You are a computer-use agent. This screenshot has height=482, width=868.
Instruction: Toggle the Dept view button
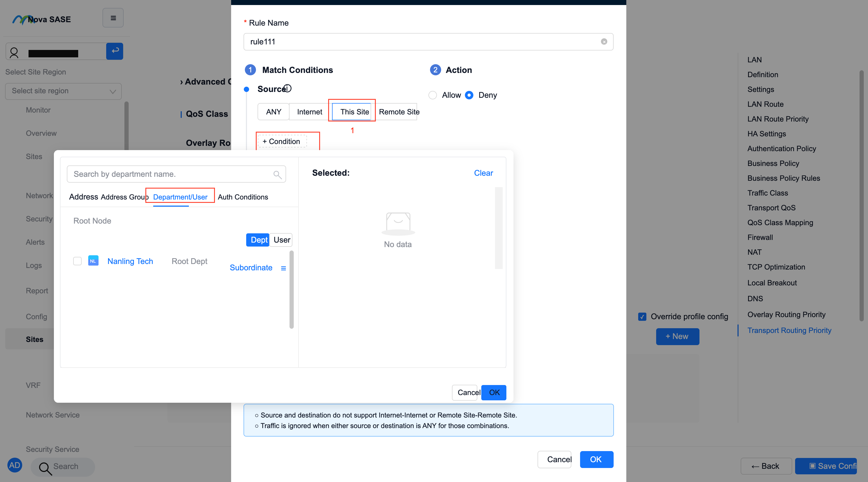[x=258, y=240]
